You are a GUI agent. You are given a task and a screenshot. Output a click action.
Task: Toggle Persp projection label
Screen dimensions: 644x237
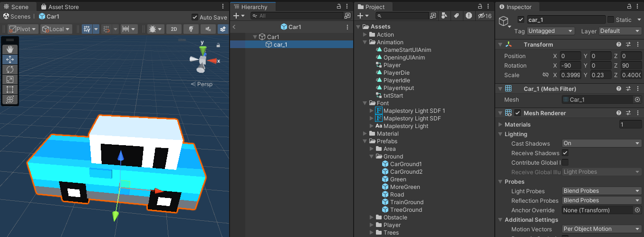click(202, 84)
